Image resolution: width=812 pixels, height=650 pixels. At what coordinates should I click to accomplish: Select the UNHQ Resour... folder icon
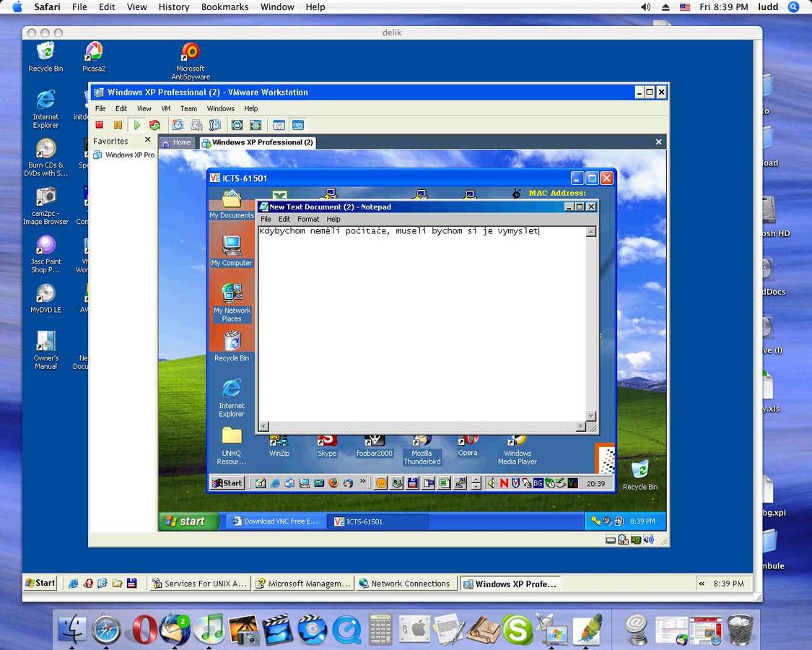(232, 446)
